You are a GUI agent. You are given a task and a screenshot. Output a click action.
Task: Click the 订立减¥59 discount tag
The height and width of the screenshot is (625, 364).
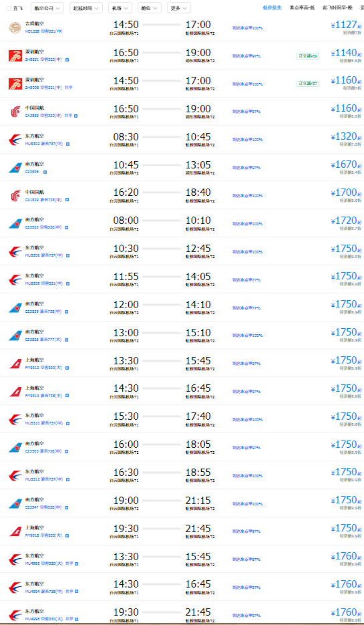click(x=308, y=56)
